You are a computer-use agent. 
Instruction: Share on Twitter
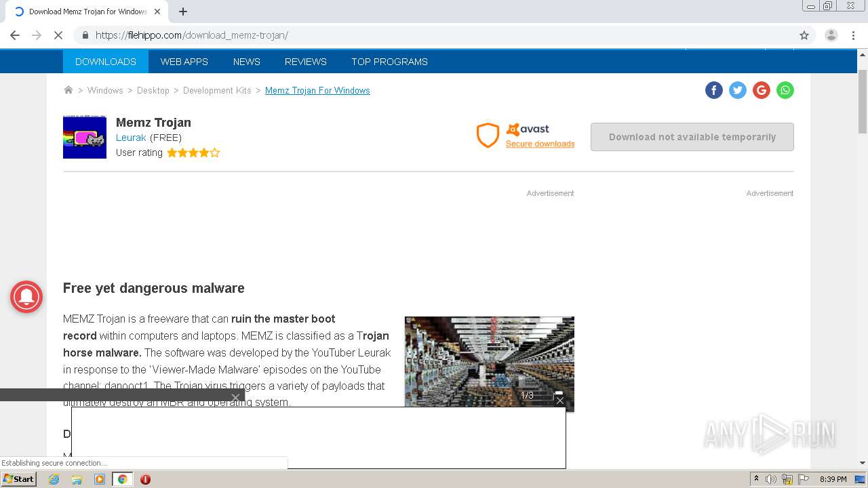(x=738, y=90)
